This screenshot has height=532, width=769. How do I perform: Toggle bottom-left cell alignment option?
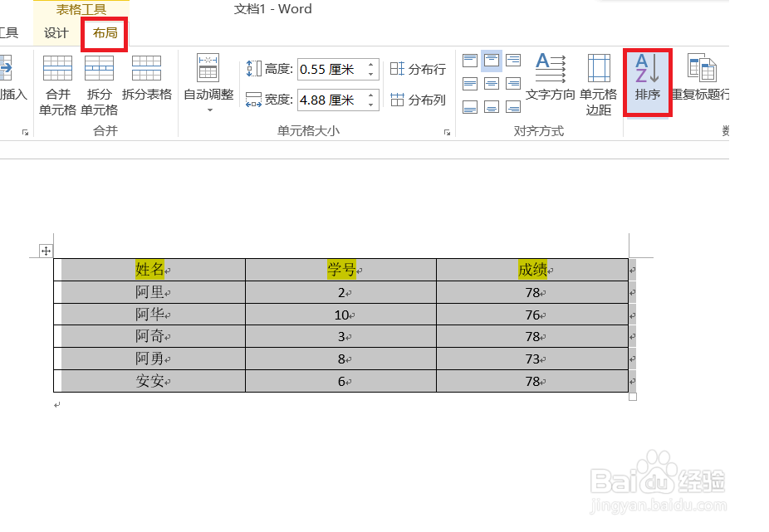pos(470,107)
